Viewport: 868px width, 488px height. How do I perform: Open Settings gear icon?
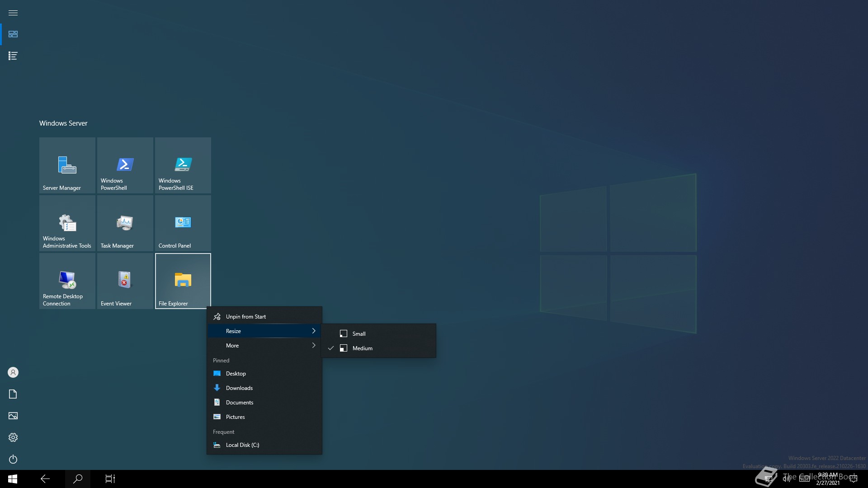click(13, 437)
